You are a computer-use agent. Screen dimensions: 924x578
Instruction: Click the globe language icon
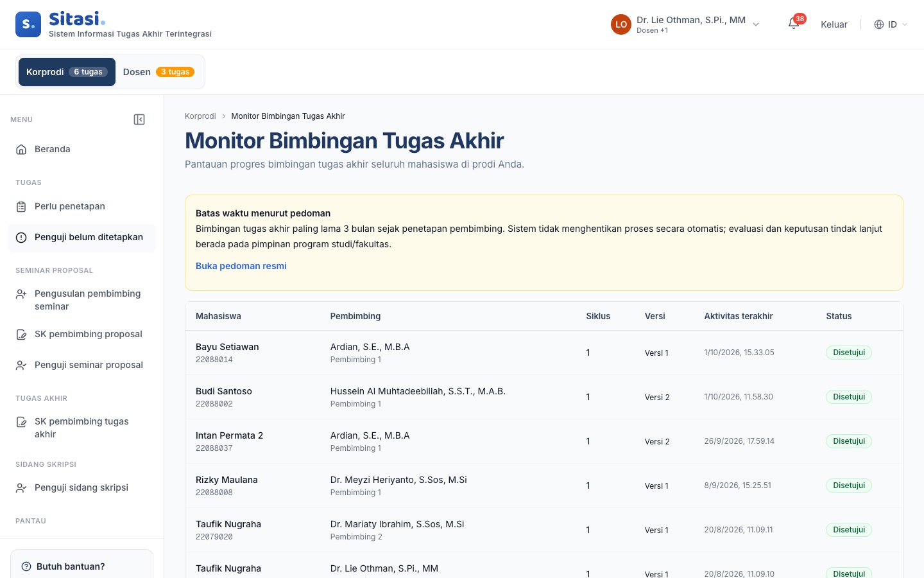(x=879, y=24)
